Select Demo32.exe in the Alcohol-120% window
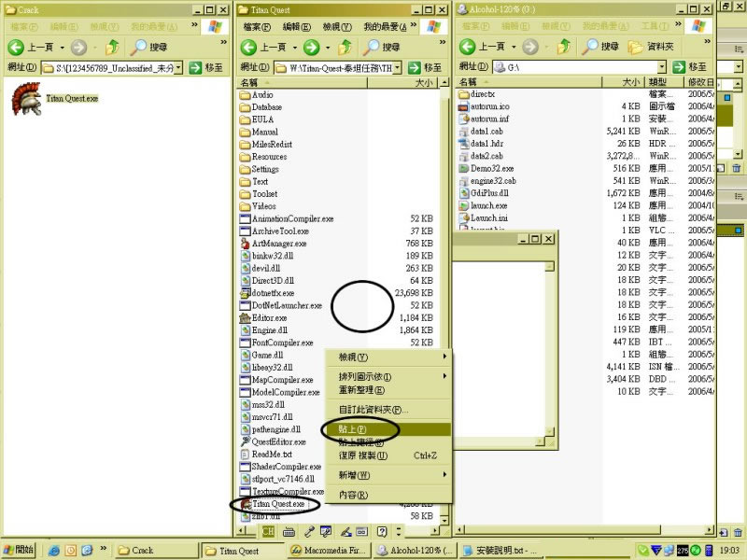The height and width of the screenshot is (560, 747). [x=486, y=169]
